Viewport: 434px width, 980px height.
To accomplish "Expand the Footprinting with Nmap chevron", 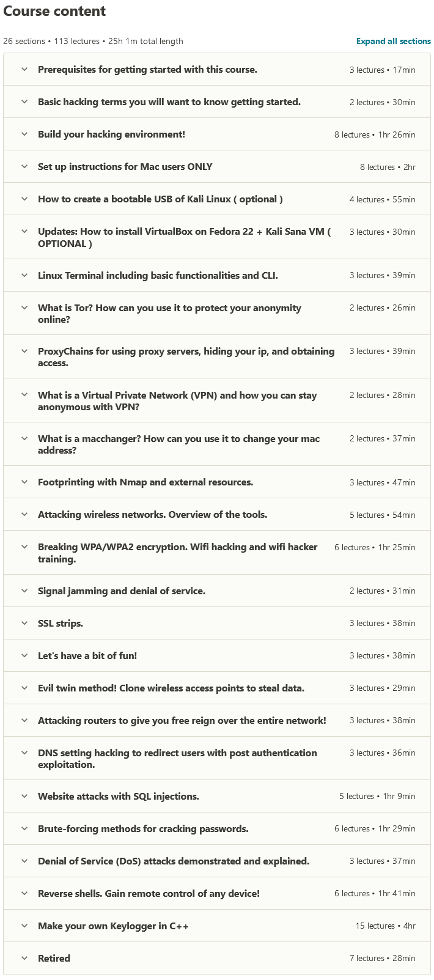I will coord(24,482).
